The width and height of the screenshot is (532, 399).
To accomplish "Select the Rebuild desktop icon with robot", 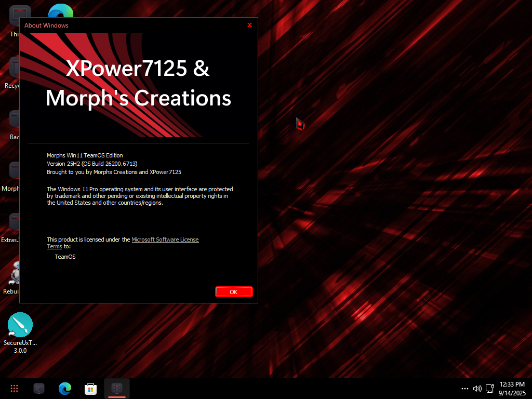I will [x=15, y=273].
